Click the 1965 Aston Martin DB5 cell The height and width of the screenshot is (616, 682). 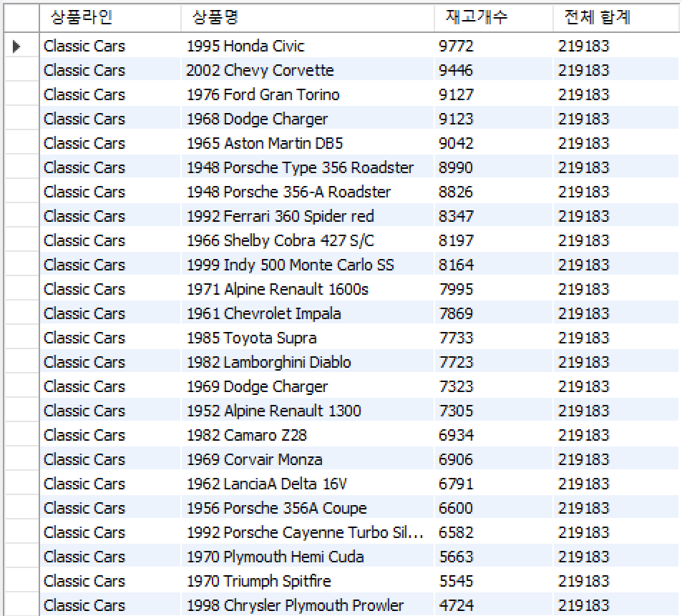pos(307,144)
